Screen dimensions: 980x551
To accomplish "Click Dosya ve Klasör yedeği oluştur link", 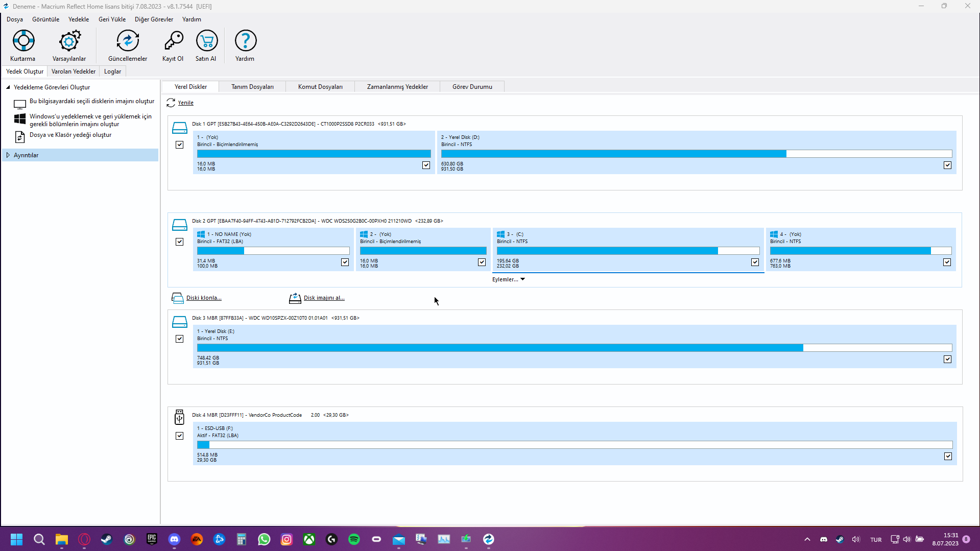I will 70,135.
